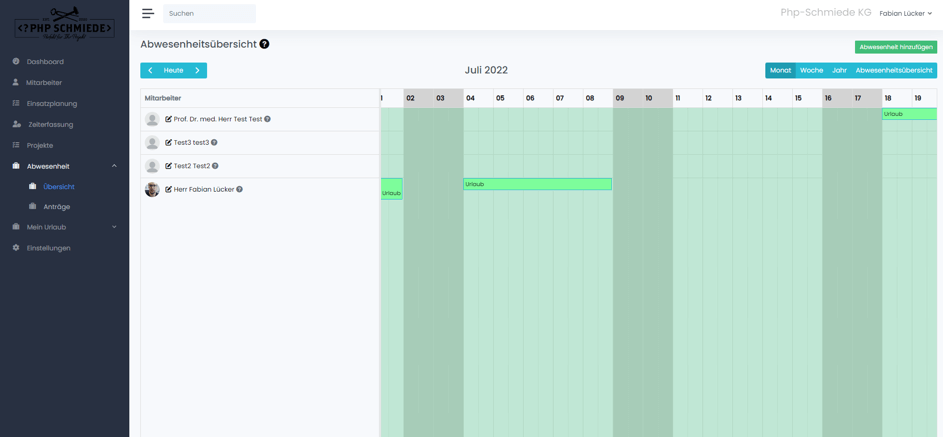Click the hamburger menu icon
The image size is (943, 437).
(x=148, y=14)
